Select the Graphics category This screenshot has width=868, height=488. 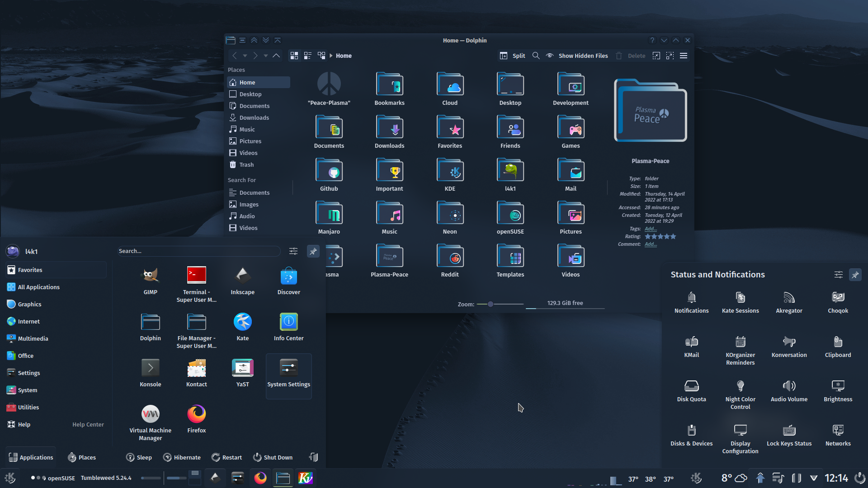[56, 304]
